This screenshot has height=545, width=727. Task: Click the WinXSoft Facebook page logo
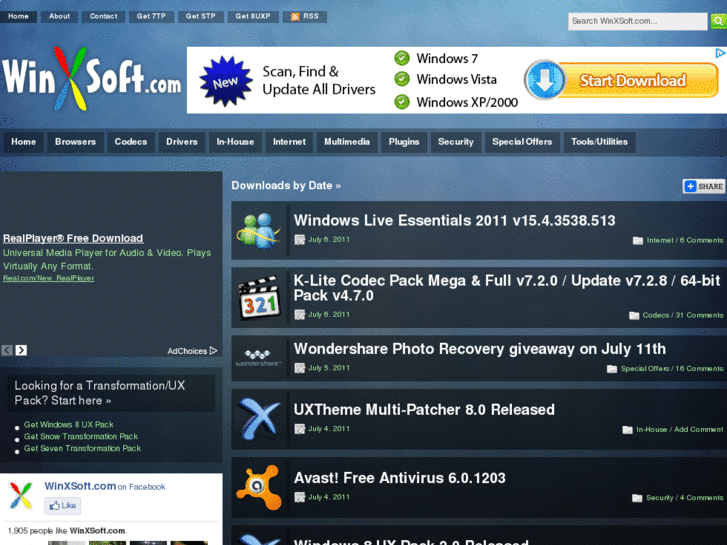[21, 495]
